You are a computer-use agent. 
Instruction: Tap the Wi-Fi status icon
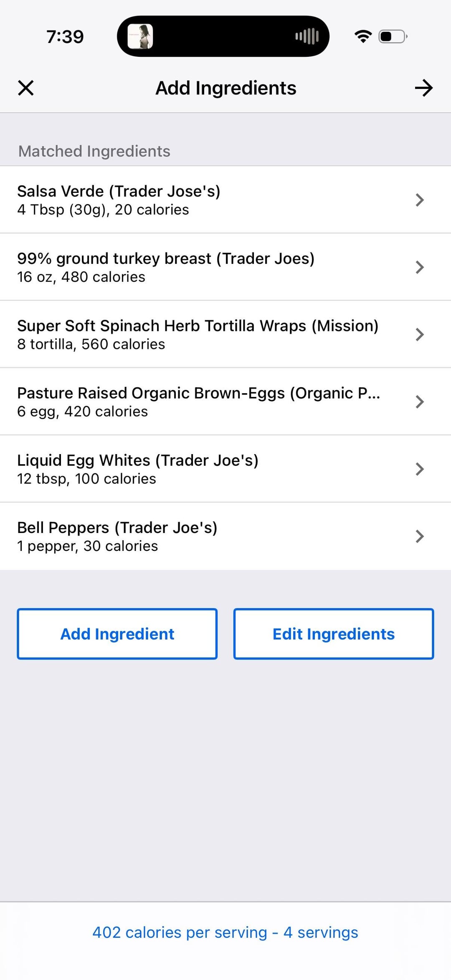pos(363,36)
